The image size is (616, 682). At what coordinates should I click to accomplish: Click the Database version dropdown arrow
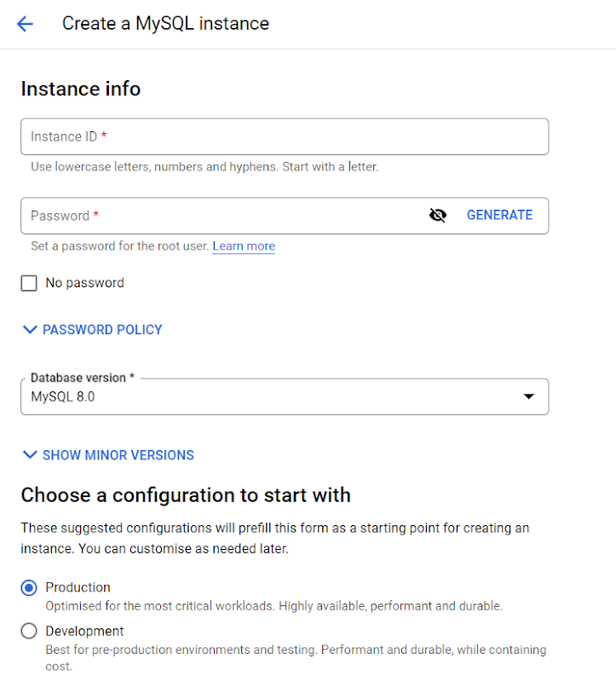point(528,396)
